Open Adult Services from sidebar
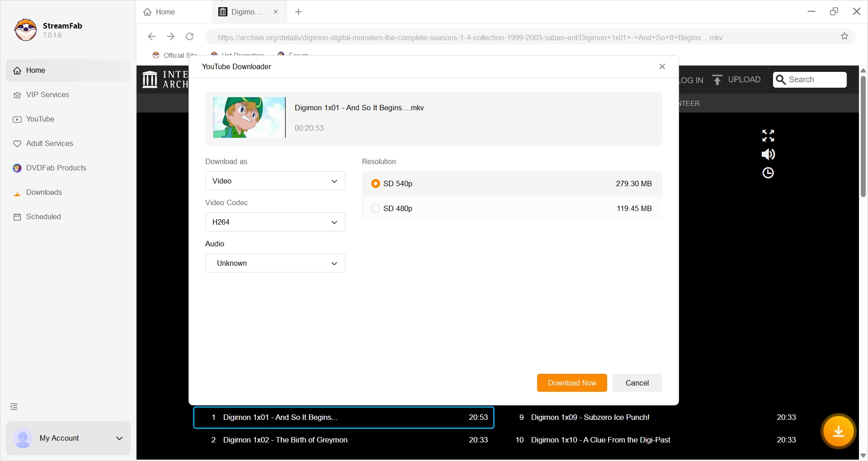868x461 pixels. click(49, 143)
